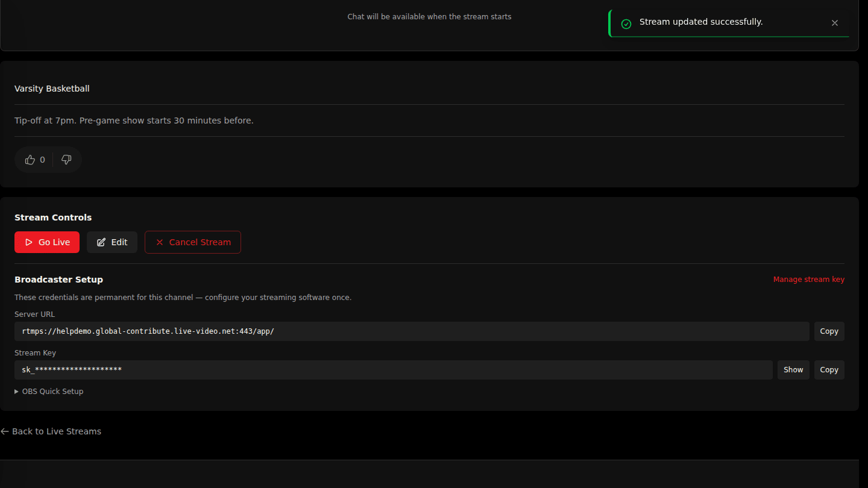Select the masked Stream Key field
Viewport: 868px width, 488px height.
[394, 370]
